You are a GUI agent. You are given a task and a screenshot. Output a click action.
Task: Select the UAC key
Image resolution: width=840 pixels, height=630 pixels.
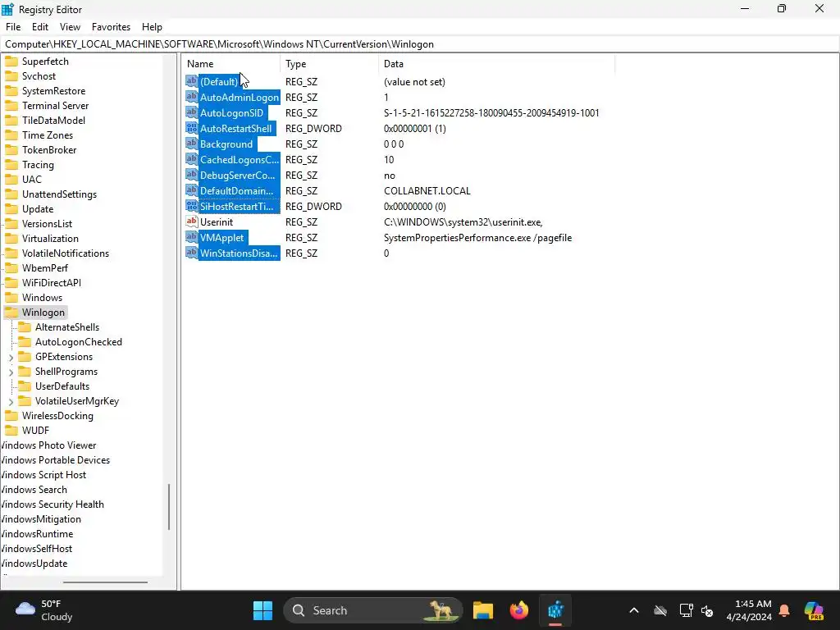[x=32, y=180]
